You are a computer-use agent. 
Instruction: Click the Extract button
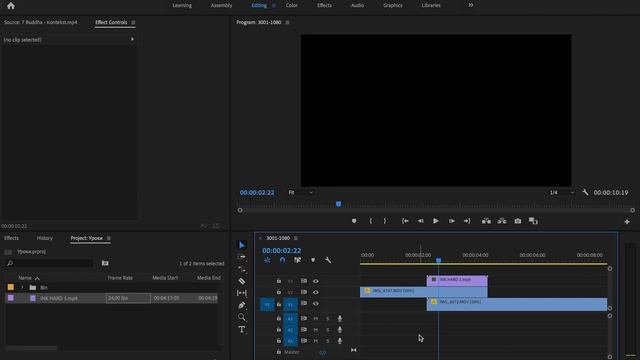coord(502,221)
